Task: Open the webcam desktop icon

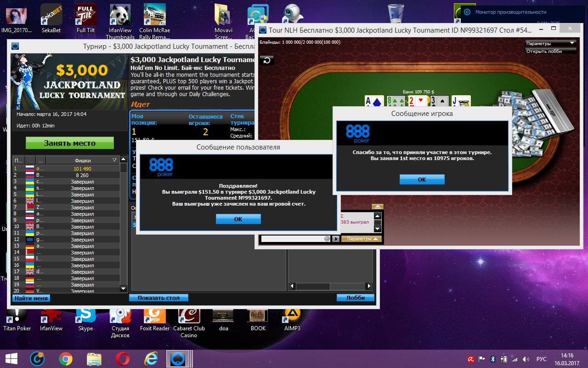Action: tap(292, 14)
